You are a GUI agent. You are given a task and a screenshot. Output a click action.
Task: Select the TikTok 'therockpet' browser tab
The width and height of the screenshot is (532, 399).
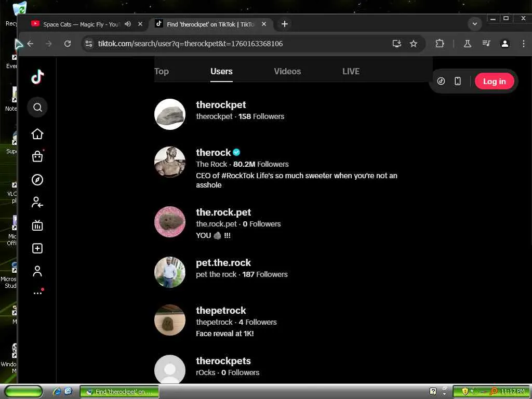click(210, 24)
